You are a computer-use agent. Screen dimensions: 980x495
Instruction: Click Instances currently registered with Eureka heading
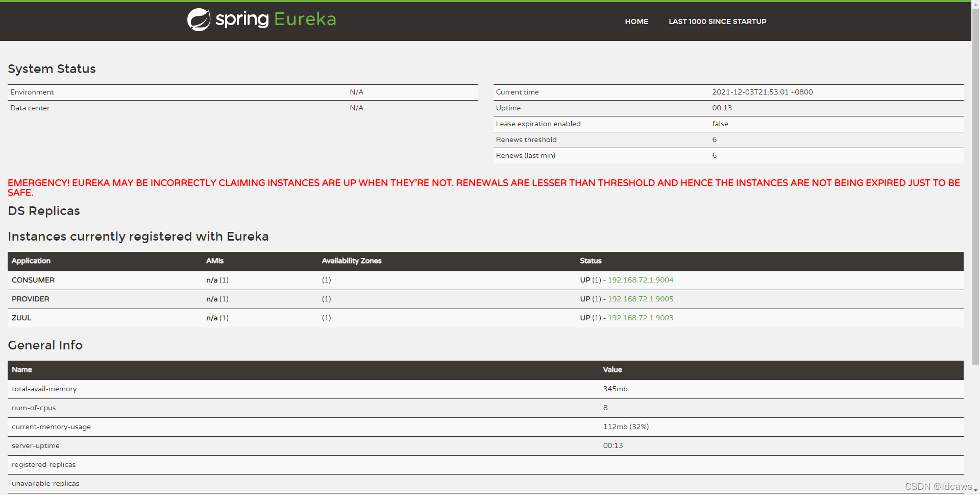coord(138,237)
